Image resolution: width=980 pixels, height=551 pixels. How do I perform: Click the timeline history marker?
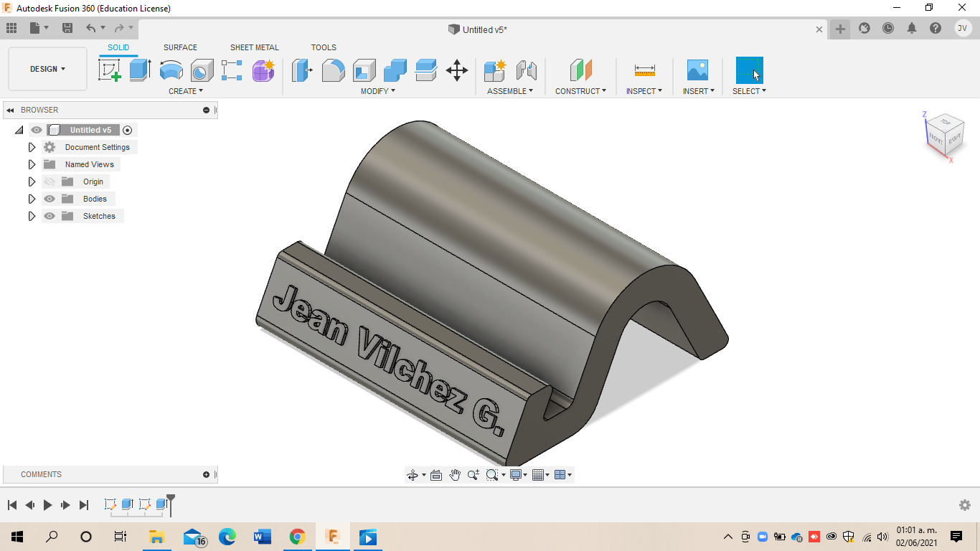(171, 504)
